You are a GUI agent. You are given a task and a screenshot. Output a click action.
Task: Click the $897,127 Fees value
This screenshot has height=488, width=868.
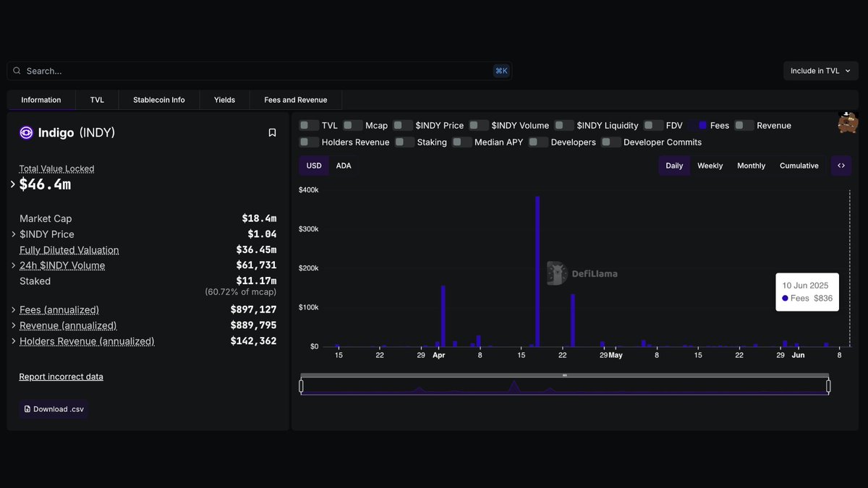[254, 310]
